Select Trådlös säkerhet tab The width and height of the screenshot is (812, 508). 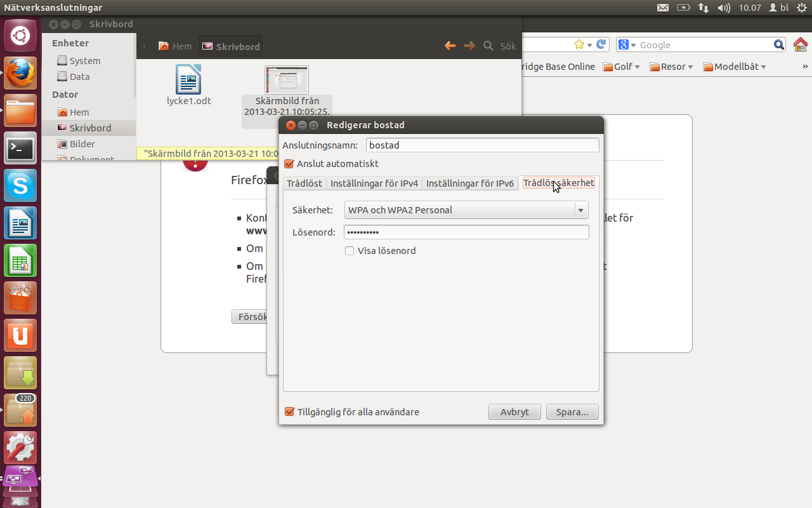(x=559, y=183)
